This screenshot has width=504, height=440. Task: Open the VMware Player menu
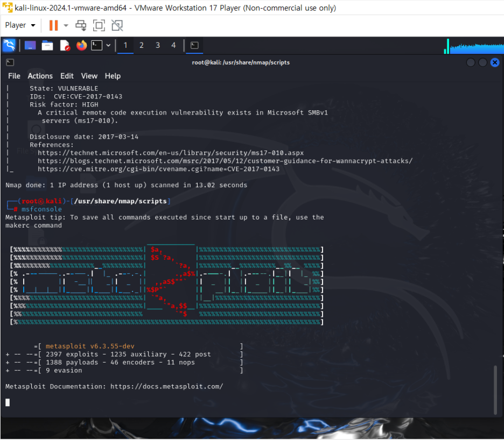(x=20, y=25)
